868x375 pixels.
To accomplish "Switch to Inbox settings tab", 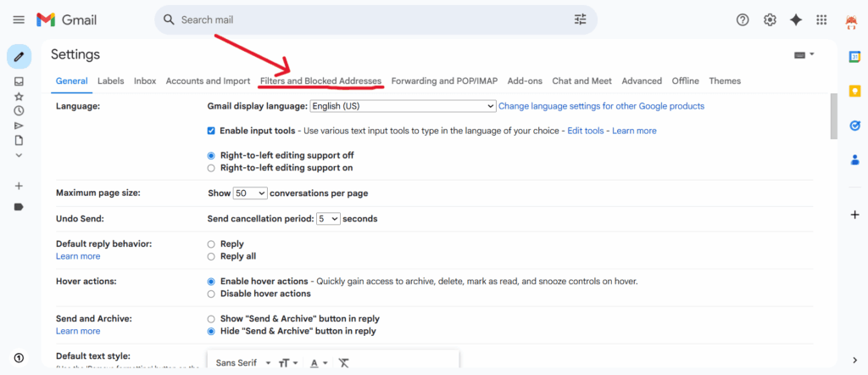I will tap(145, 81).
